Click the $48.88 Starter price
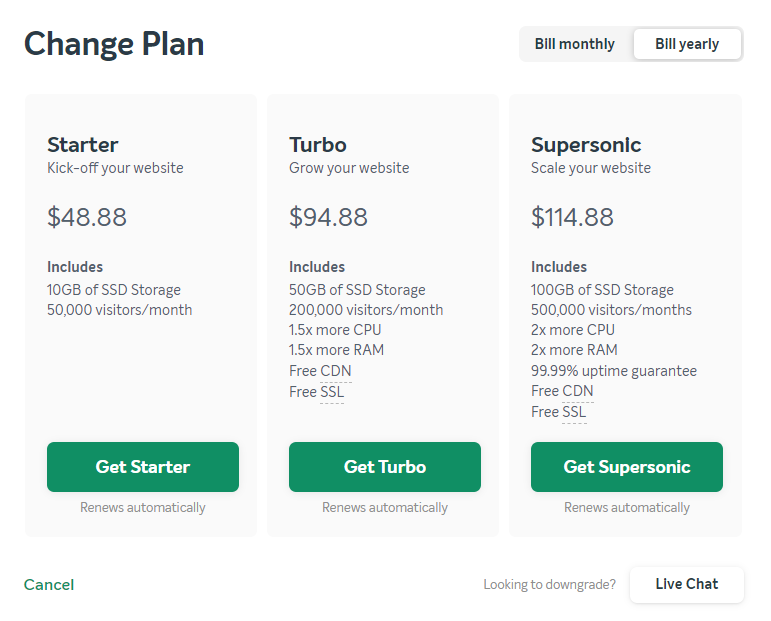This screenshot has width=771, height=621. point(87,217)
